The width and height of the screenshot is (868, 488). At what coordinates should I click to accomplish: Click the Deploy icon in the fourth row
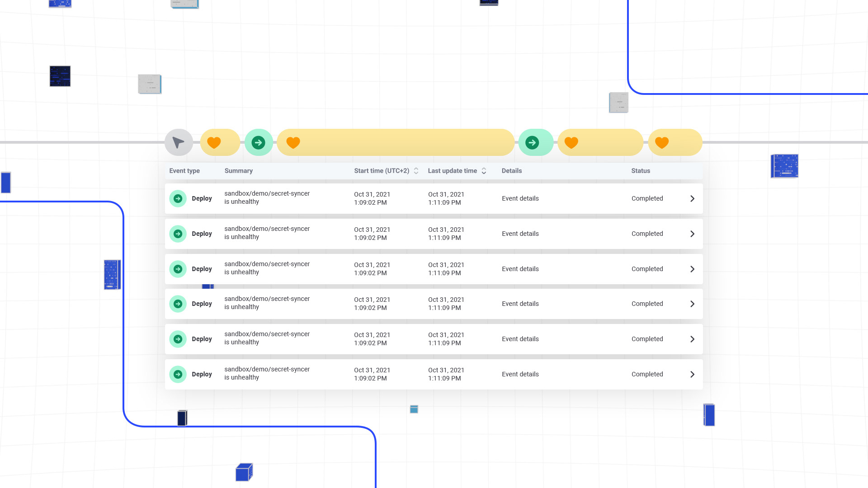click(x=178, y=304)
